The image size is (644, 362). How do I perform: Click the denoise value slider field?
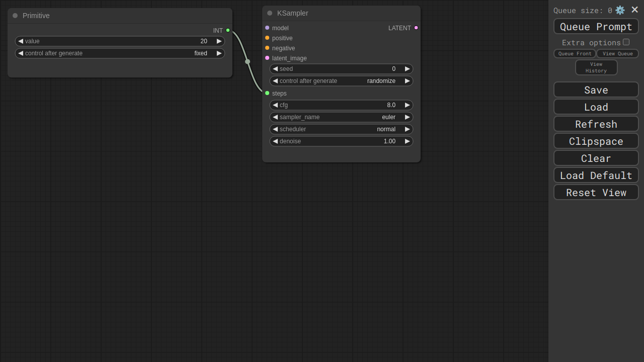coord(341,141)
